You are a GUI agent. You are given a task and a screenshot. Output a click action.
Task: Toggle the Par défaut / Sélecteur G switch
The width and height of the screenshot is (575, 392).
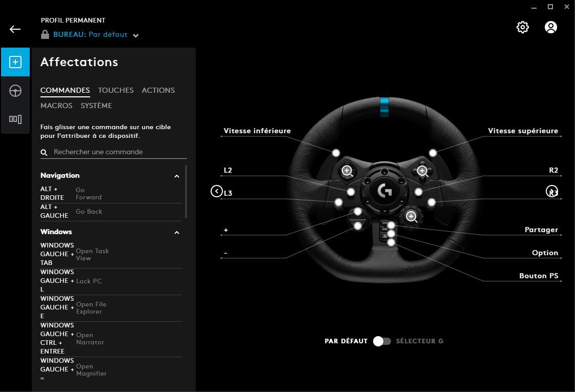point(382,341)
